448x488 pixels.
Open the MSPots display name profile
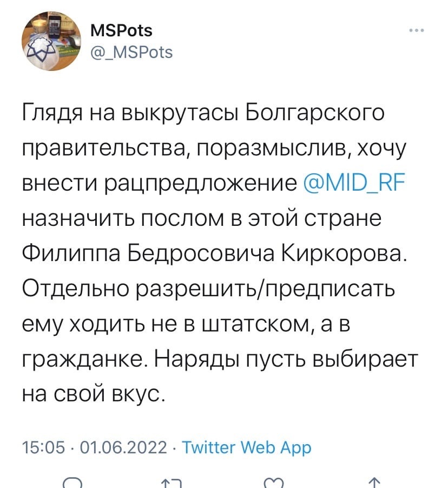121,30
